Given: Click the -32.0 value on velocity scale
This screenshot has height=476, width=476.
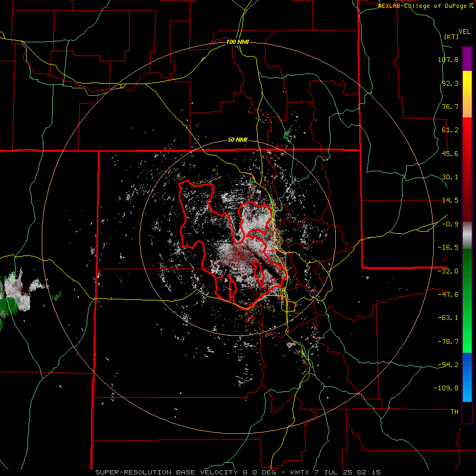Looking at the screenshot, I should 448,271.
